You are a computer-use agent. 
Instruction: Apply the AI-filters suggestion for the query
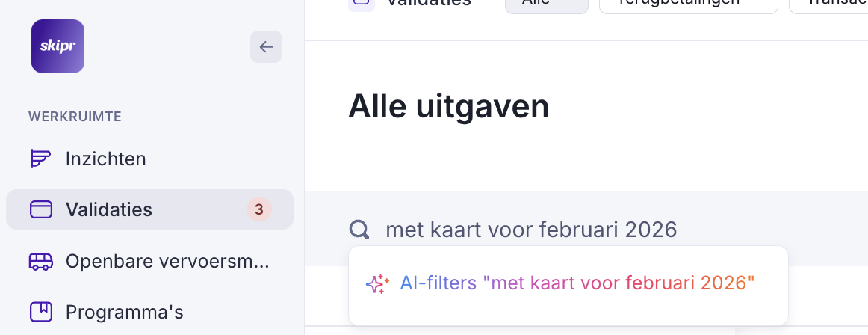(577, 283)
